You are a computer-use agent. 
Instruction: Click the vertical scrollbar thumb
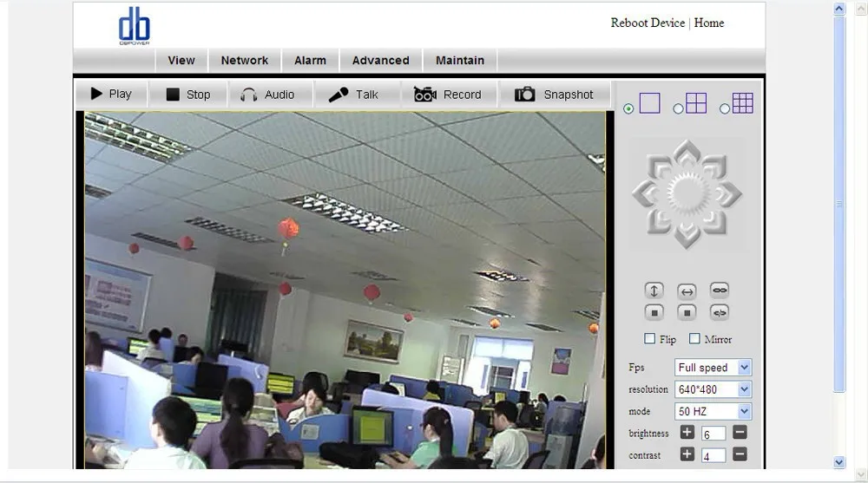[839, 204]
